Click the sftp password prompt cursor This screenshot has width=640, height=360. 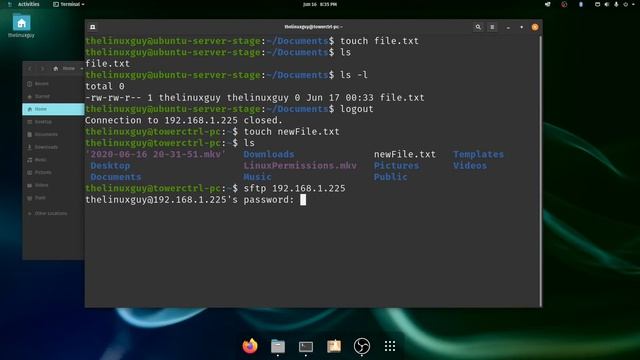pos(303,200)
